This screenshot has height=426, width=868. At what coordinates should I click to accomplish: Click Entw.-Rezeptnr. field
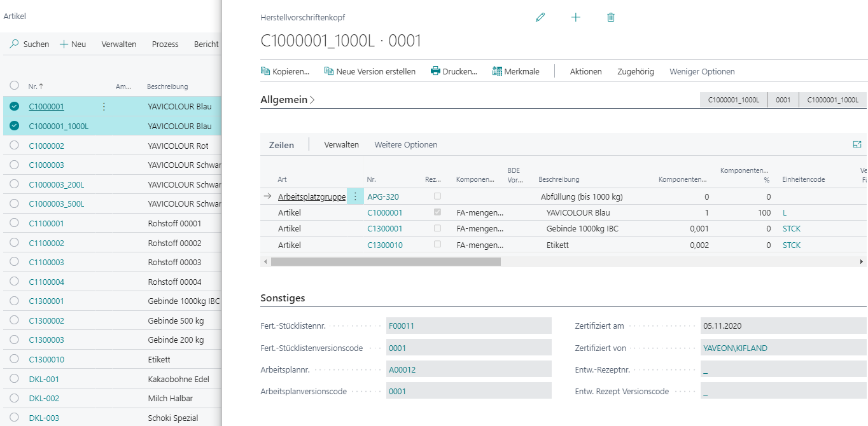(784, 369)
